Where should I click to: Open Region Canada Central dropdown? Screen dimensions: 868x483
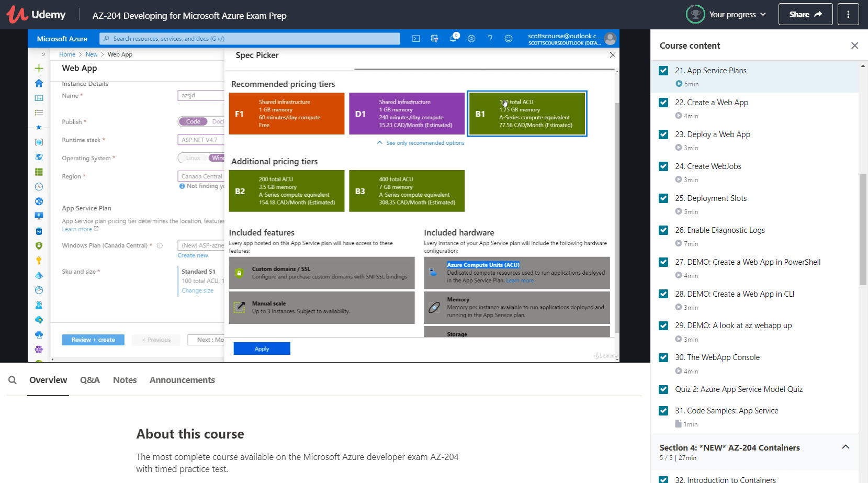[x=201, y=176]
